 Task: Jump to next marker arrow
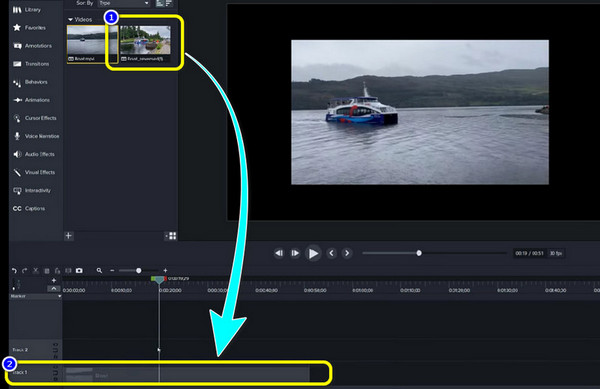tap(347, 253)
